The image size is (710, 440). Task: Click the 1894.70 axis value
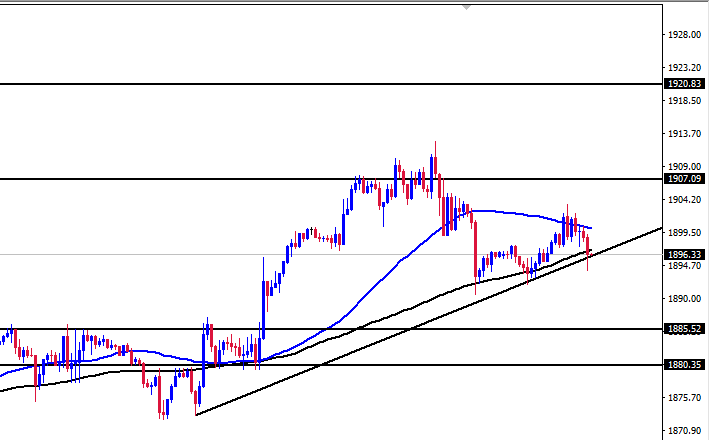click(685, 265)
